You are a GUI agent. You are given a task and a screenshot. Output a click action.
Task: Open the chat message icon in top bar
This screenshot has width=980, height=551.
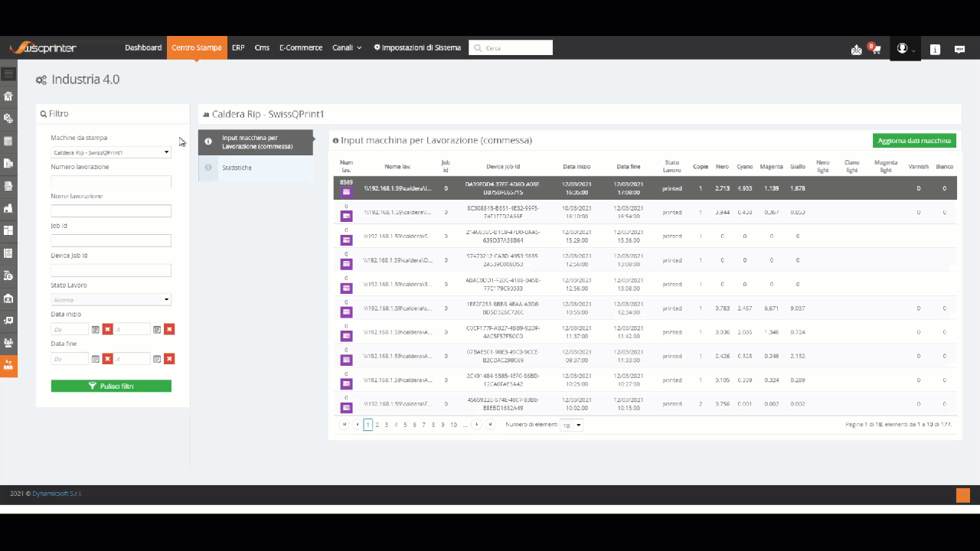pos(959,49)
